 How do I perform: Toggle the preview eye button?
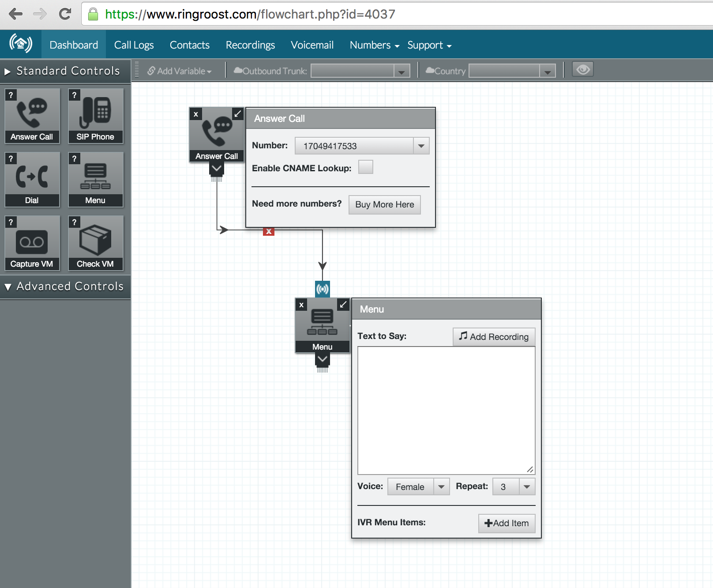[x=583, y=69]
